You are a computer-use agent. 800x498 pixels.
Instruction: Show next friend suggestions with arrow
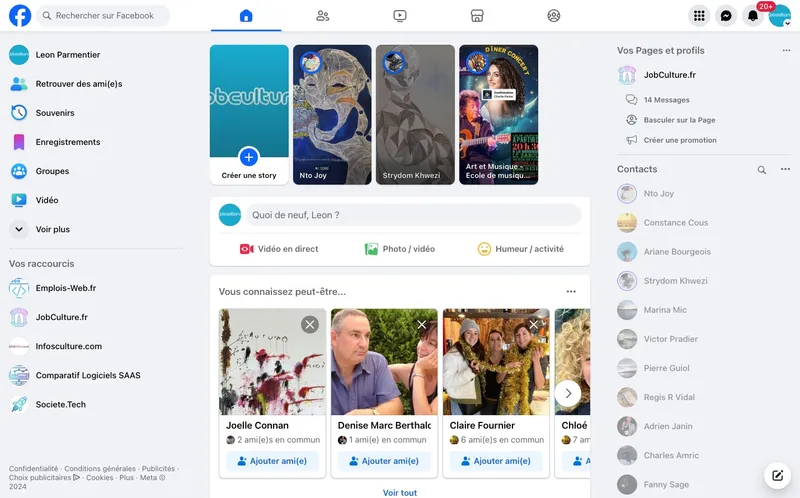(x=568, y=393)
